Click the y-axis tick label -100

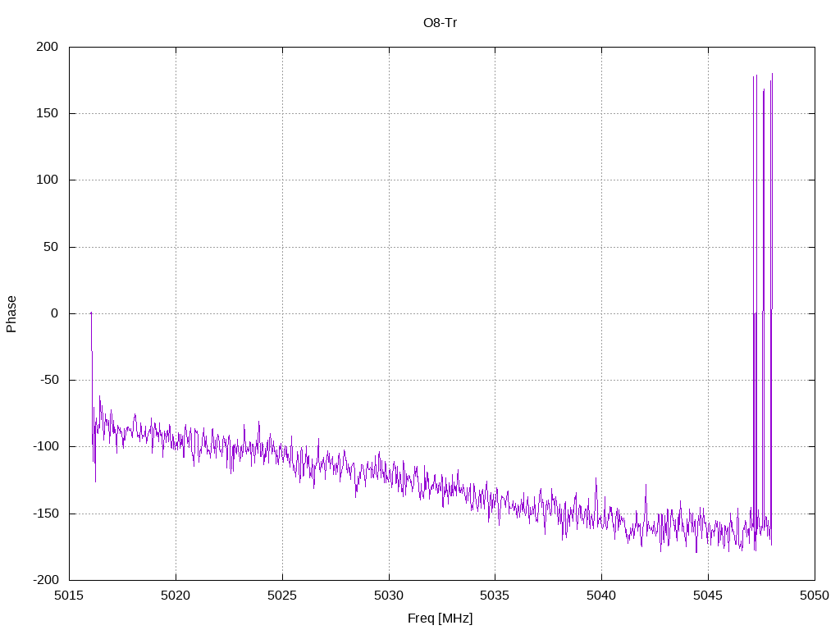pos(46,446)
